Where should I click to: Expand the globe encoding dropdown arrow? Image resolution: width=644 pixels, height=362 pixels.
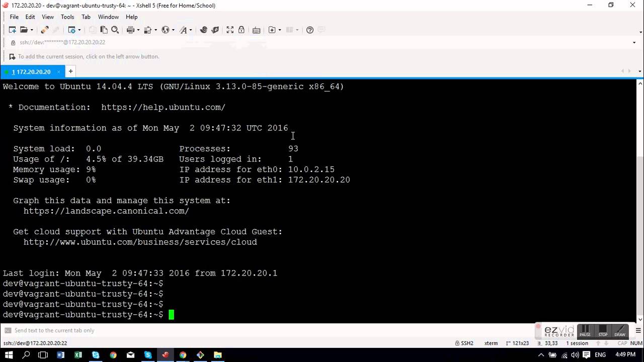coord(173,30)
